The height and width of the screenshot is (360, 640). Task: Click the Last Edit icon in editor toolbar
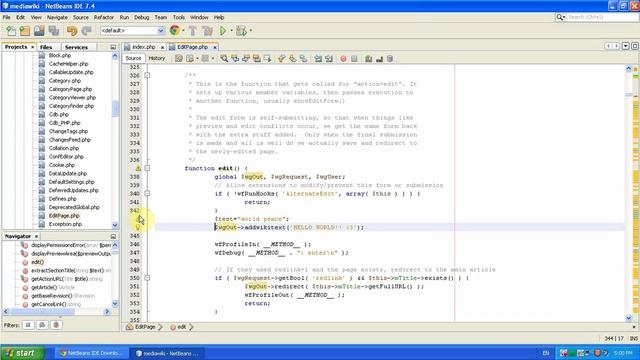coord(179,59)
